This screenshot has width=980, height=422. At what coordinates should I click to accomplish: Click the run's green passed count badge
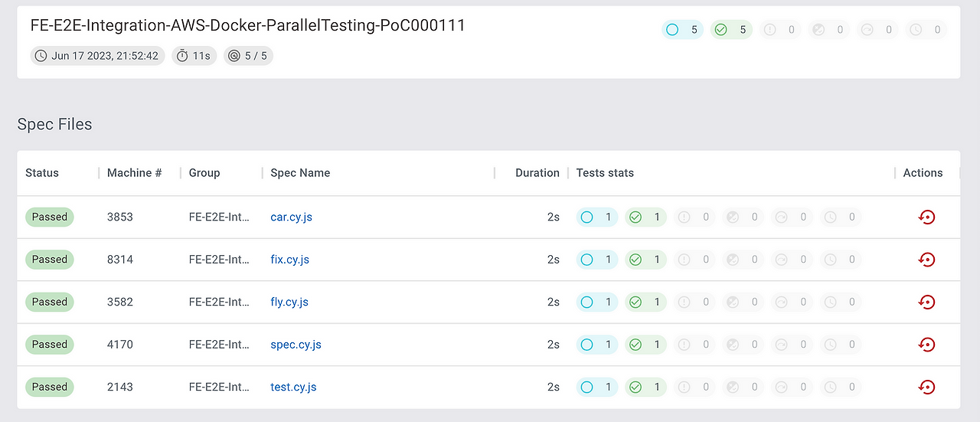(x=731, y=30)
